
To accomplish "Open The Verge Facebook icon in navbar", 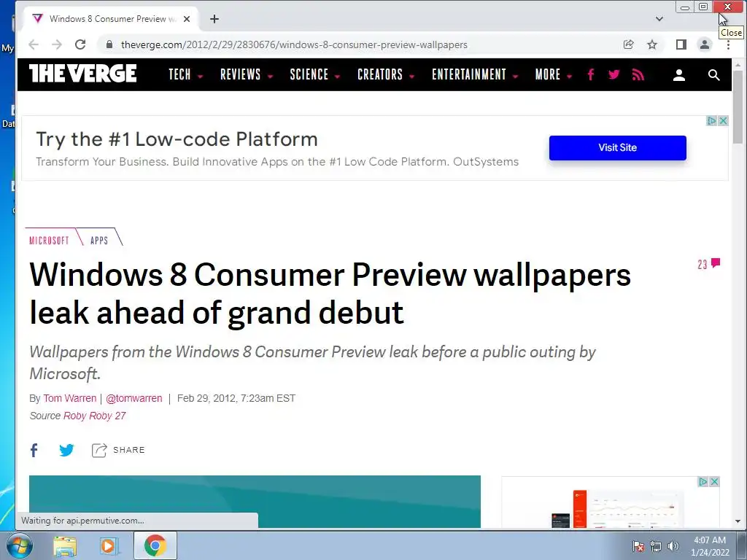I will 591,75.
